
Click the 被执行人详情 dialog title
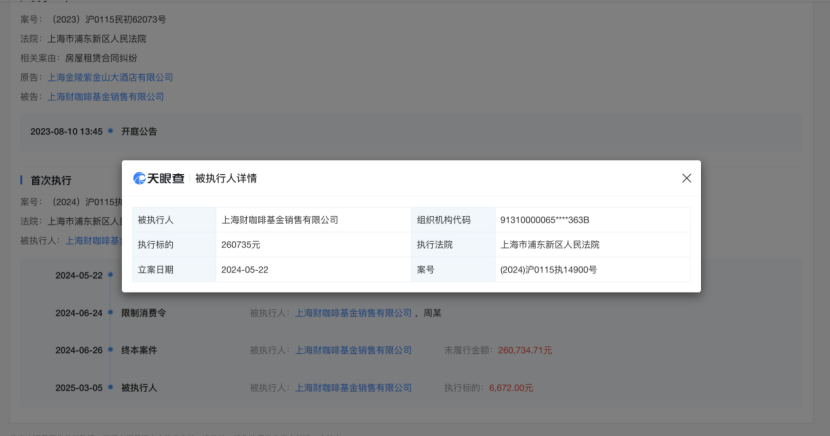click(x=226, y=179)
